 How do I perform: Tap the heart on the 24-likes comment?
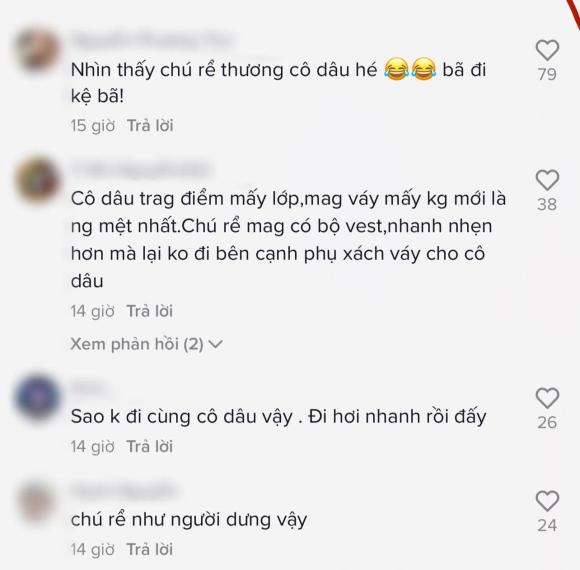(547, 501)
